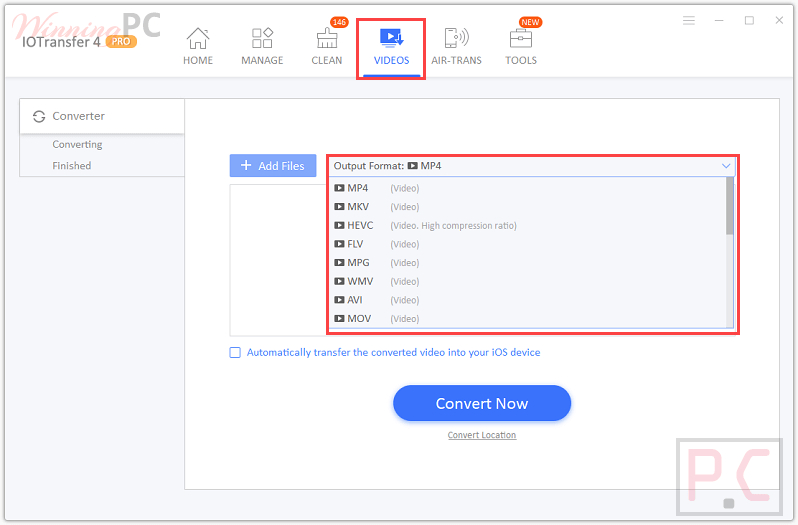Screen dimensions: 798x525
Task: Maximize the IOTransfer window
Action: click(x=749, y=20)
